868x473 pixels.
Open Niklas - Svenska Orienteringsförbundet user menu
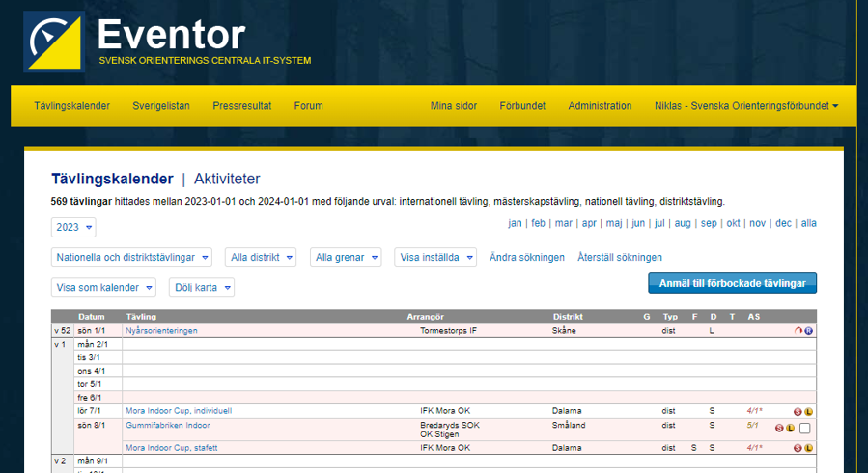point(746,105)
